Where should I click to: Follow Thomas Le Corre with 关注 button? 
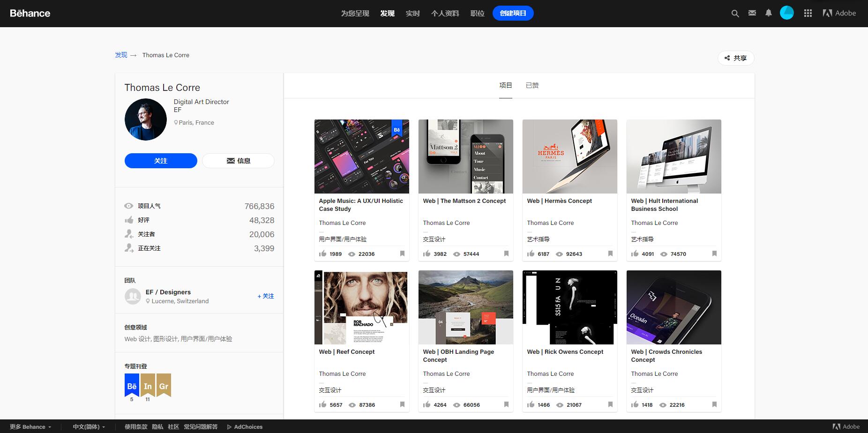tap(161, 161)
